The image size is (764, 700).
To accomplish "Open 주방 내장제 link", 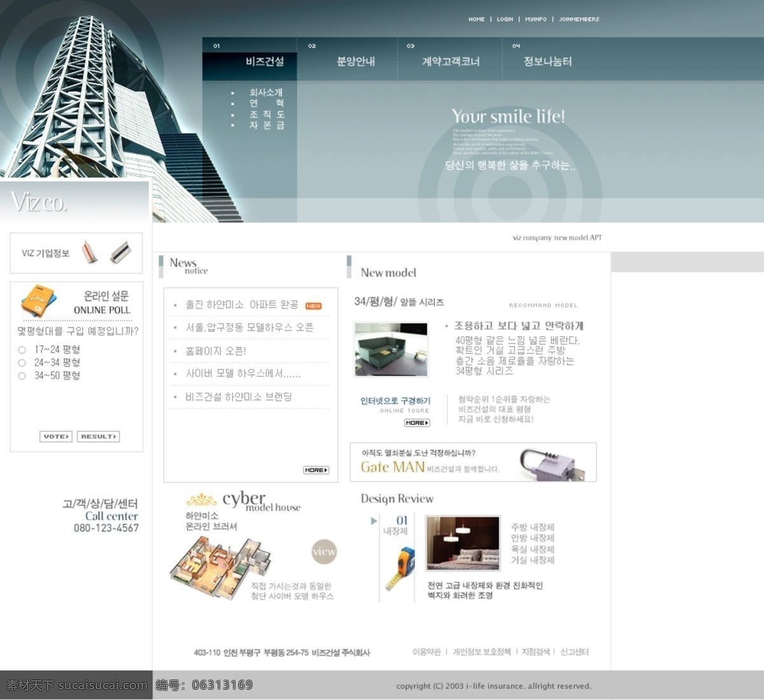I will [532, 528].
